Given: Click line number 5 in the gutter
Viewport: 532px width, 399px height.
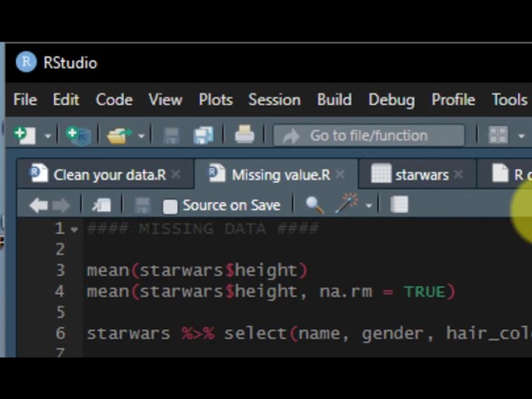Looking at the screenshot, I should click(x=61, y=313).
